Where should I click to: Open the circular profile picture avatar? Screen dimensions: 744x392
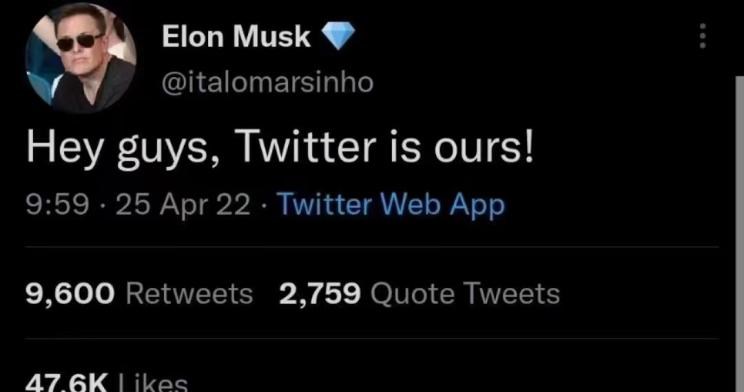(81, 58)
